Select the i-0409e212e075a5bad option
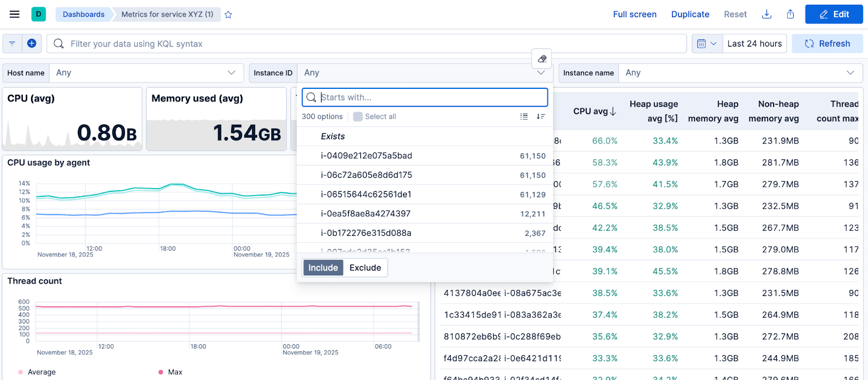This screenshot has height=380, width=868. click(367, 156)
